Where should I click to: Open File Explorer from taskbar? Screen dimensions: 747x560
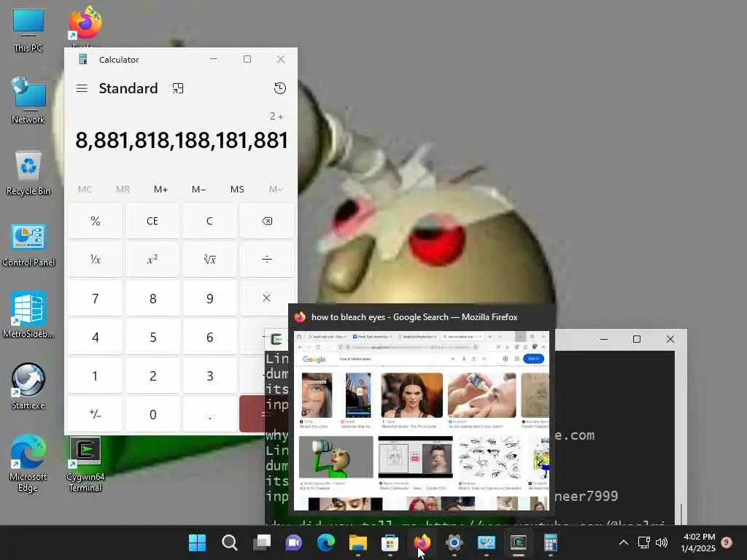tap(357, 542)
